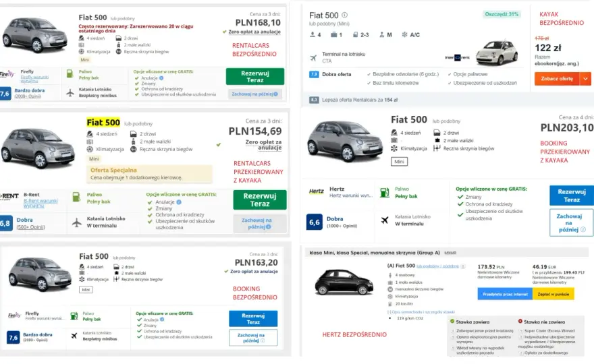Click Lepsza oferta Rentalcars za 154 zł text
594x364 pixels.
[x=360, y=100]
